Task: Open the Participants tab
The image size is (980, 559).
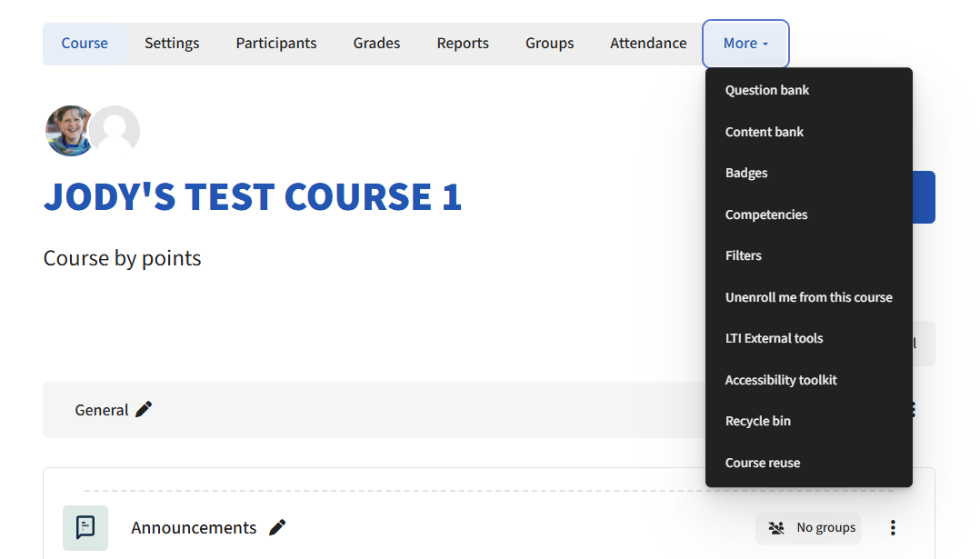Action: pyautogui.click(x=276, y=44)
